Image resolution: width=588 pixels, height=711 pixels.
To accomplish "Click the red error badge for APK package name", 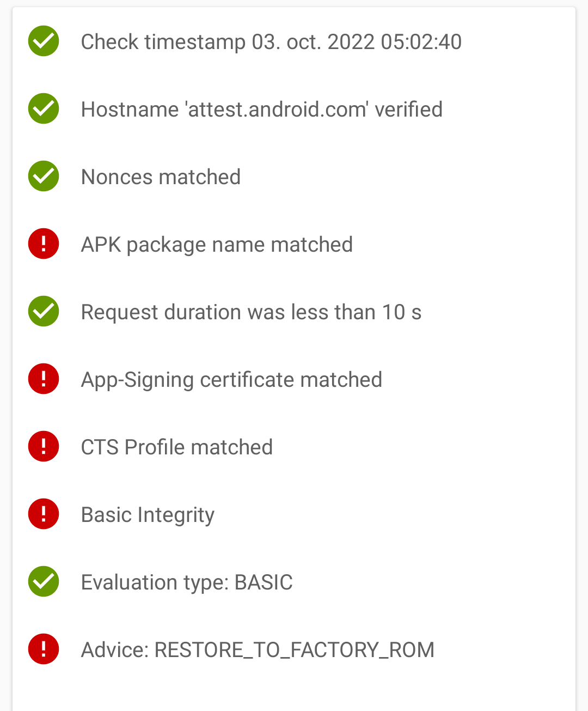I will tap(43, 244).
